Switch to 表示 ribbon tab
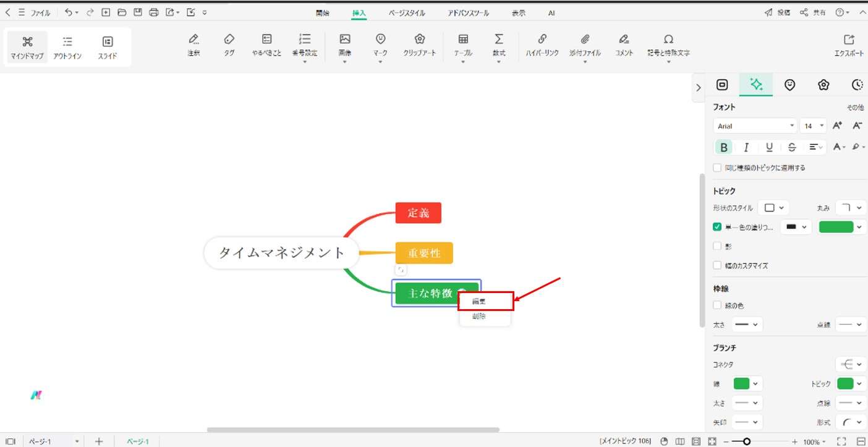 pos(519,12)
